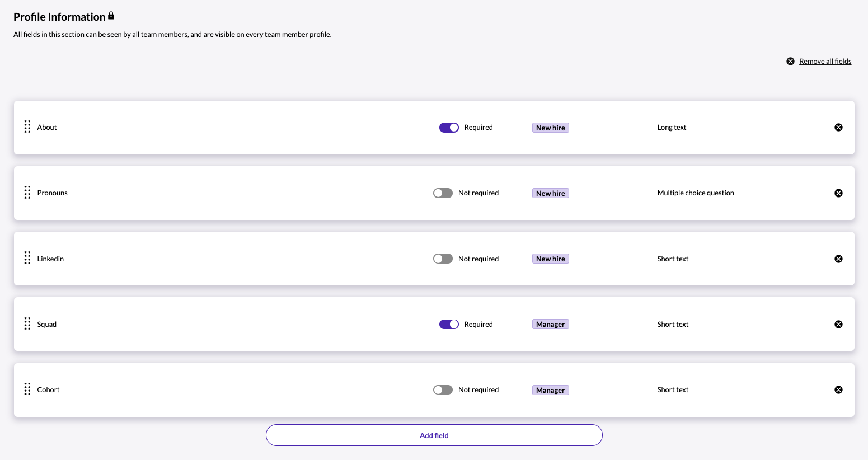Image resolution: width=868 pixels, height=460 pixels.
Task: Click the Long text type on About
Action: click(x=672, y=128)
